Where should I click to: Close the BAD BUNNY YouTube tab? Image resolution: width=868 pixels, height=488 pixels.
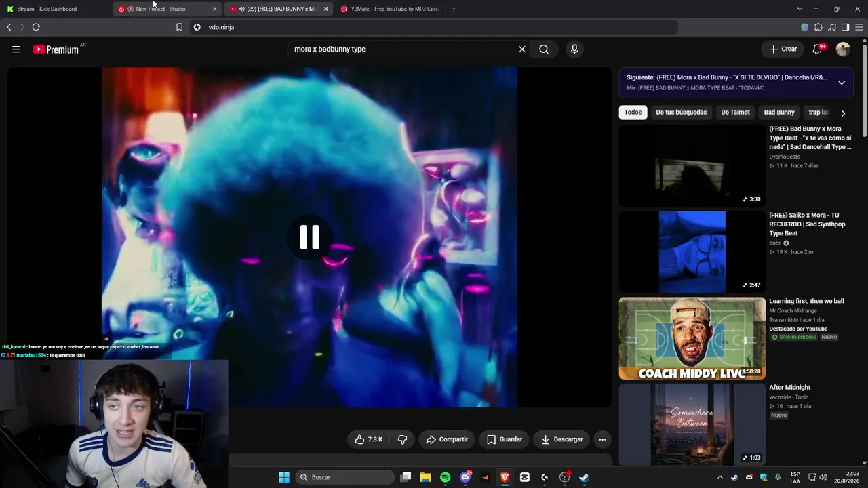click(x=326, y=9)
